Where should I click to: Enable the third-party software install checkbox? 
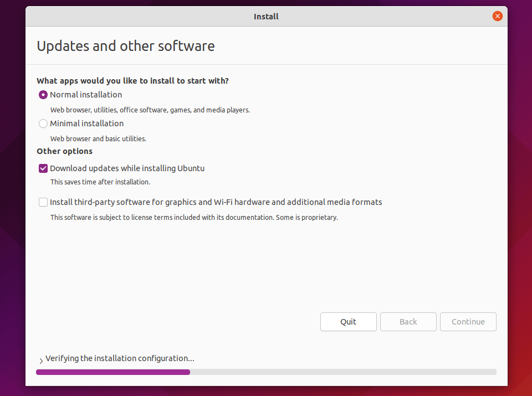pyautogui.click(x=43, y=202)
